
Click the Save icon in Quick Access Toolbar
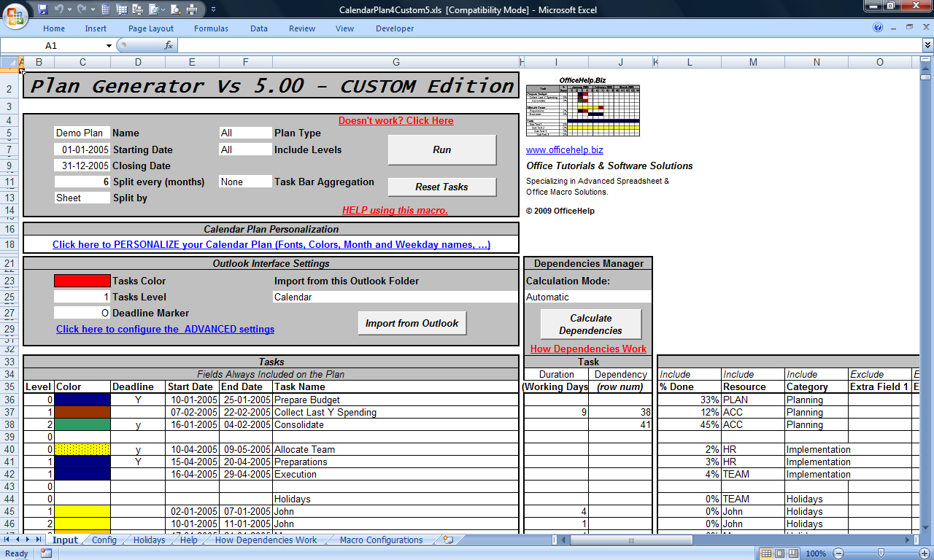point(44,9)
